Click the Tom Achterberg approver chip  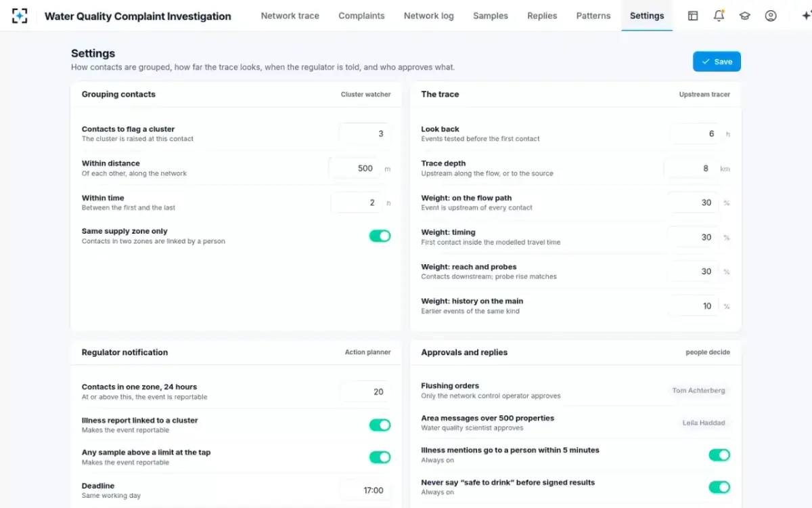click(698, 390)
